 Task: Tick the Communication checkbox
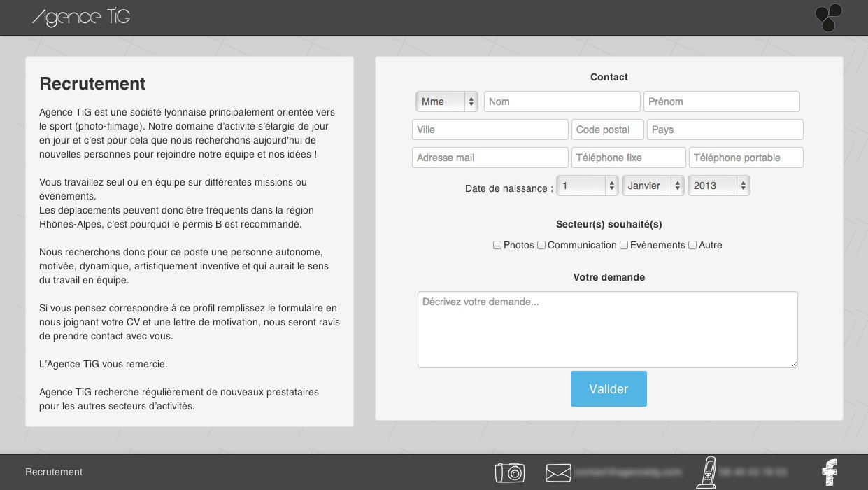point(541,245)
